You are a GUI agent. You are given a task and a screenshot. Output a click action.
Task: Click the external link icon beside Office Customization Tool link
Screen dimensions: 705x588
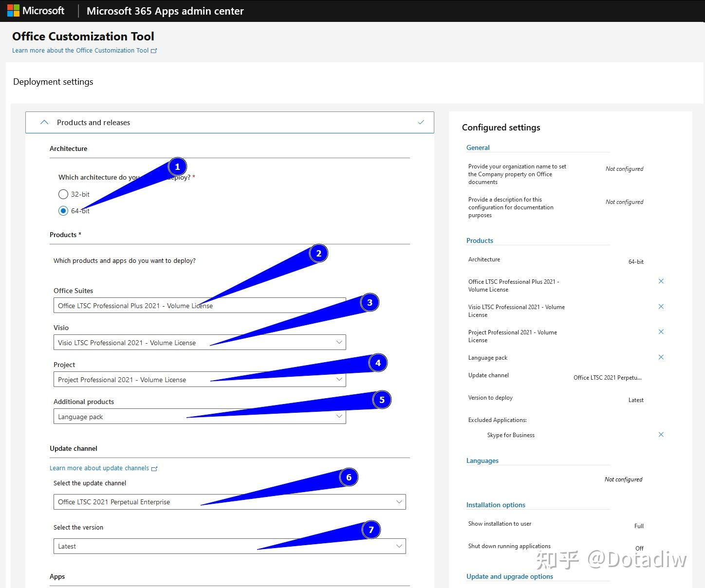[154, 50]
